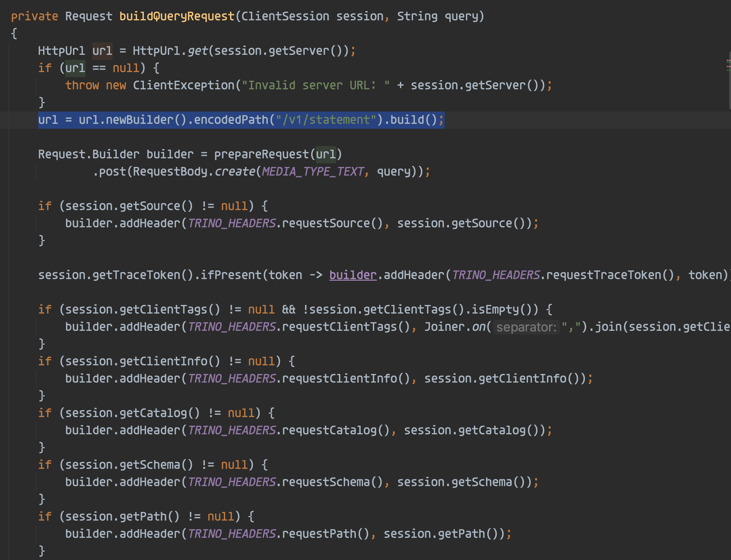731x560 pixels.
Task: Click the RequestBody class name
Action: pyautogui.click(x=170, y=172)
